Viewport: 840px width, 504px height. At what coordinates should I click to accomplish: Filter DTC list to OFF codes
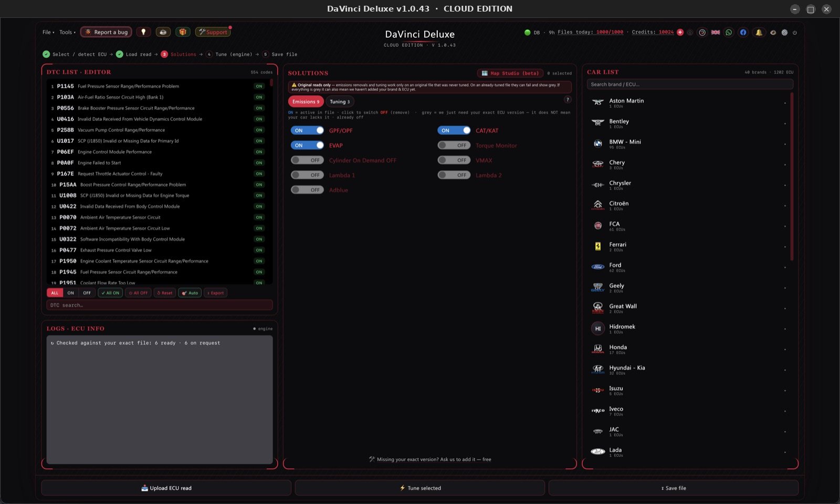[87, 293]
